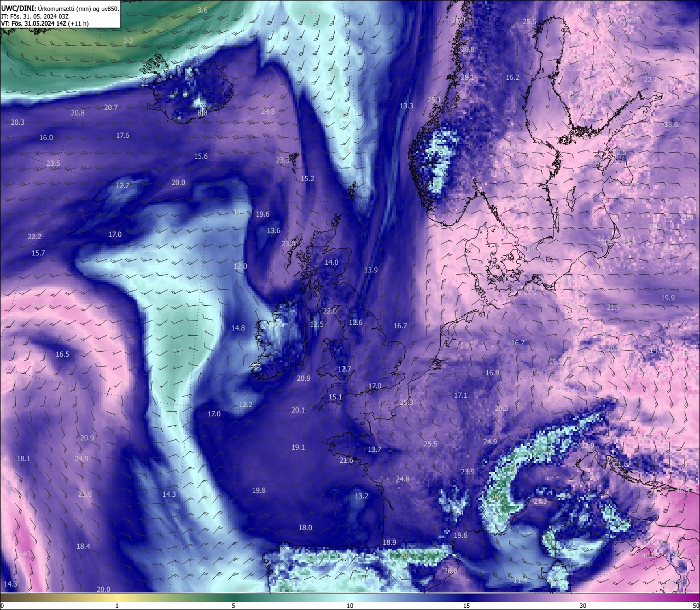Click the 14.0 value over Scotland
This screenshot has height=610, width=700.
(331, 262)
